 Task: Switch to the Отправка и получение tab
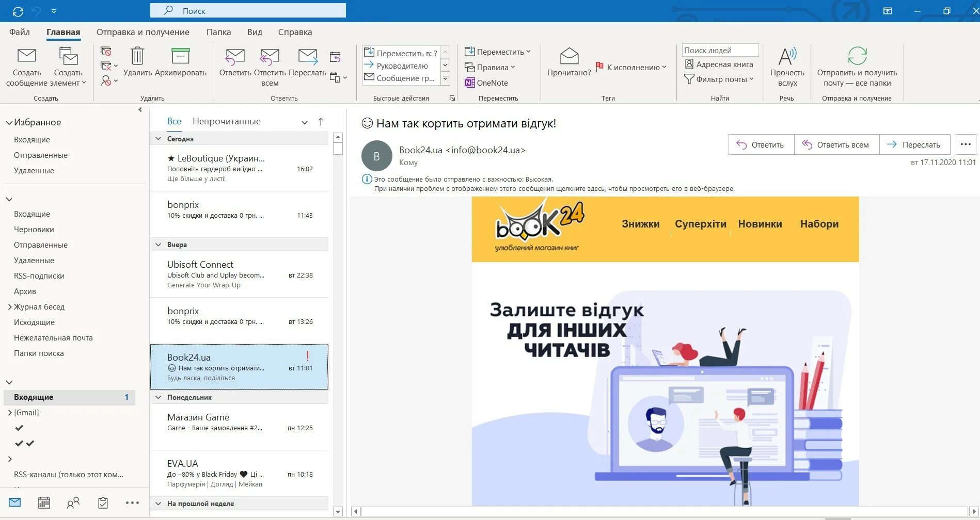coord(143,32)
